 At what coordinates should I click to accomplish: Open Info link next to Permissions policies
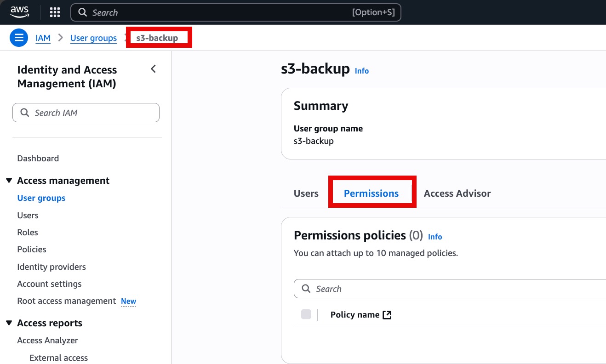(x=435, y=237)
